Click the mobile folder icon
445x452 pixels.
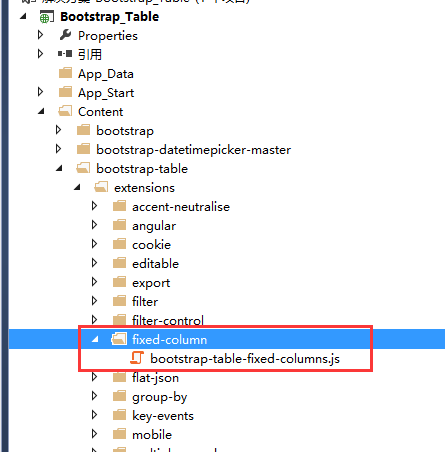[119, 434]
